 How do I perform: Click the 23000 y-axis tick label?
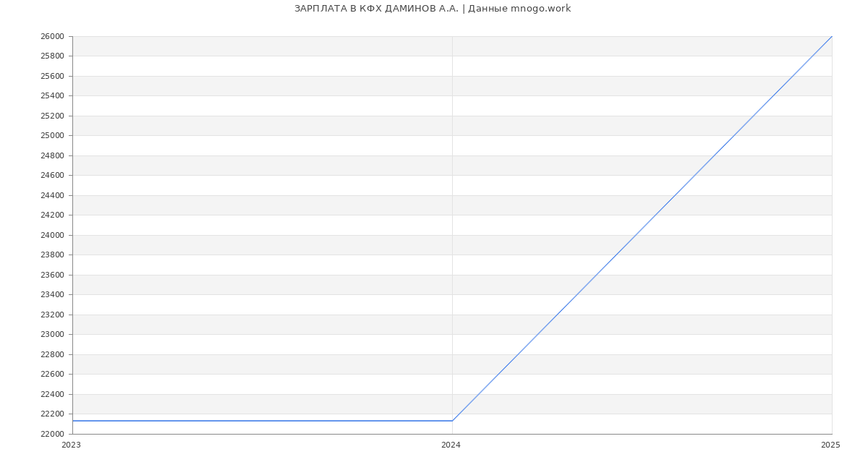click(x=52, y=335)
